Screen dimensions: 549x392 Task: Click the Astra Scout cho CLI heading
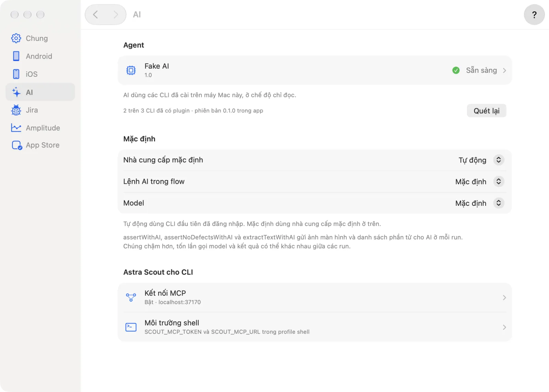click(158, 272)
